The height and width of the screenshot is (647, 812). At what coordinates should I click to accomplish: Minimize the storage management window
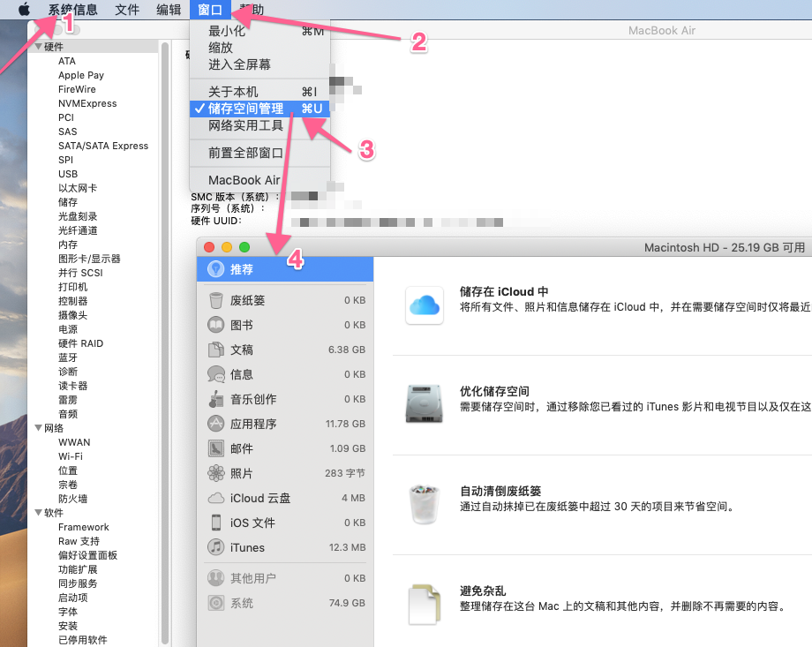click(227, 247)
